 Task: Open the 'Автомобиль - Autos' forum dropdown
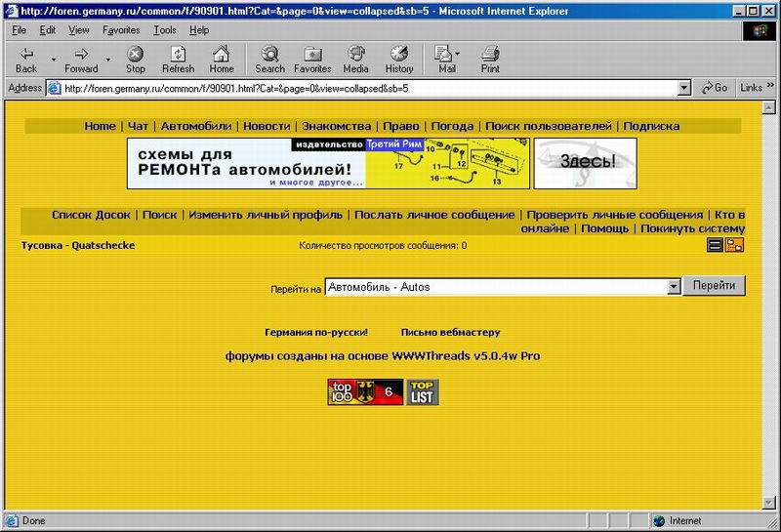[x=673, y=287]
